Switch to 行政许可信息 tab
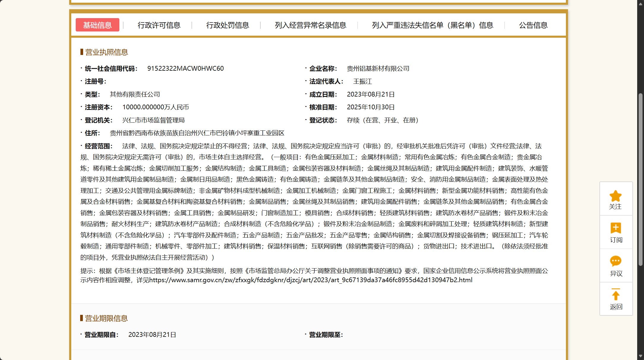Screen dimensions: 644x360 point(159,25)
